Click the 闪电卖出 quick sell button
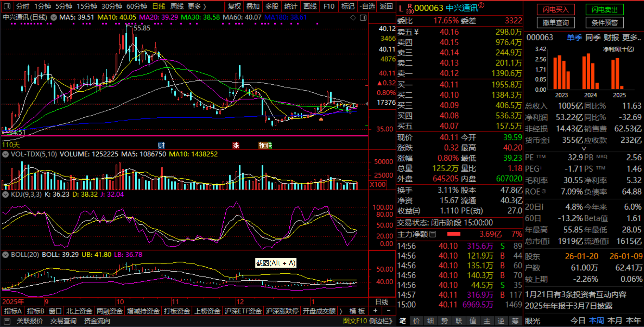This screenshot has height=327, width=644. click(605, 10)
